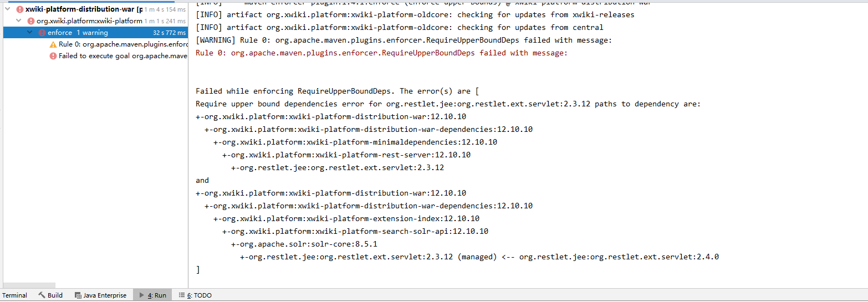The image size is (868, 302).
Task: Select the enforce 1 warning row
Action: tap(78, 33)
